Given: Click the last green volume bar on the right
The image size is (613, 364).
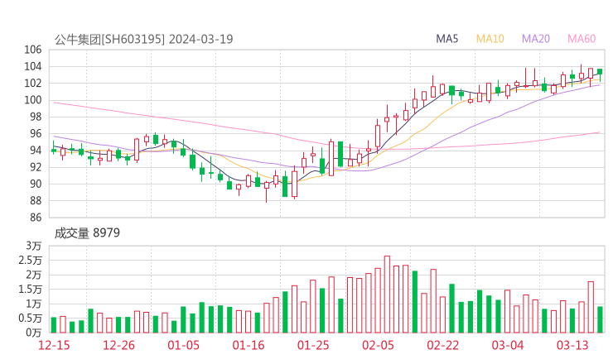Looking at the screenshot, I should click(x=600, y=320).
